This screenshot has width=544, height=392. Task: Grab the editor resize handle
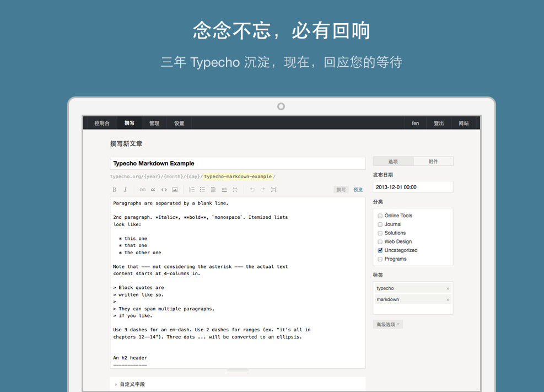pos(238,371)
